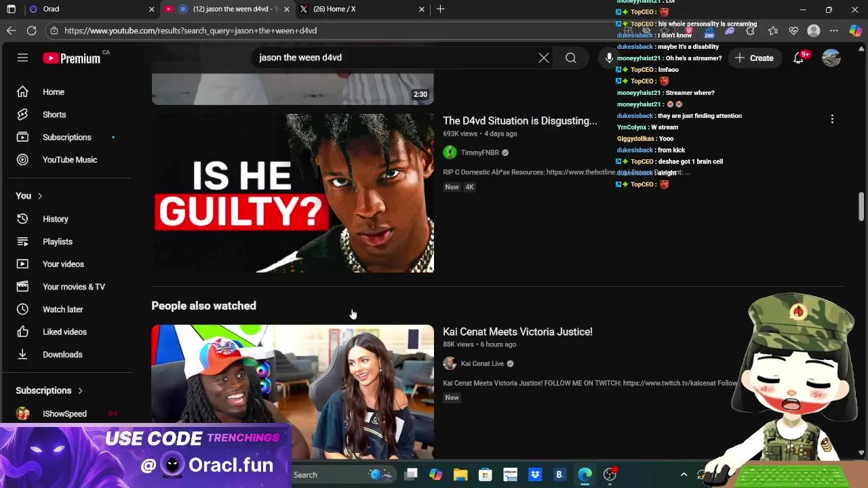Expand the You section in sidebar
Screen dimensions: 868x488
point(29,196)
